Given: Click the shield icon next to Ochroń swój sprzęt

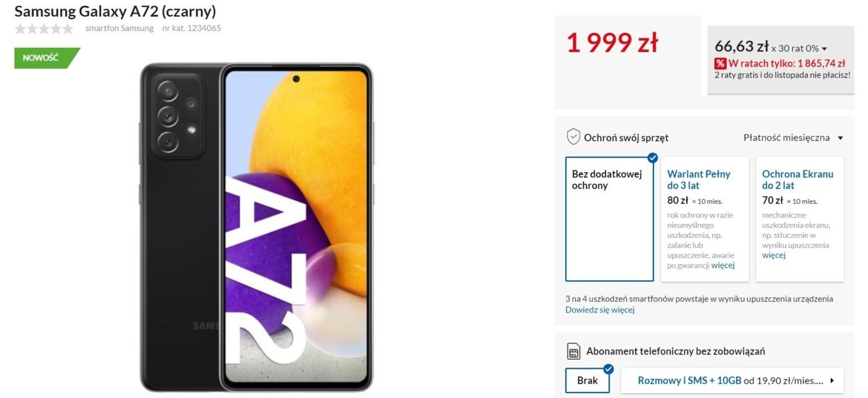Looking at the screenshot, I should 573,137.
